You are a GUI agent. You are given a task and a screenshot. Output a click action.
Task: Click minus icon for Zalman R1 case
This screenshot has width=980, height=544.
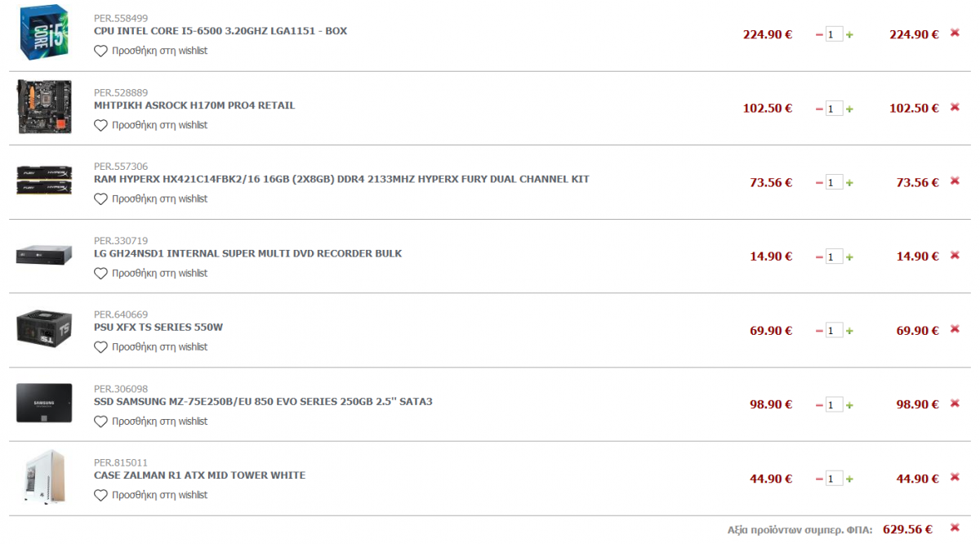pos(819,479)
